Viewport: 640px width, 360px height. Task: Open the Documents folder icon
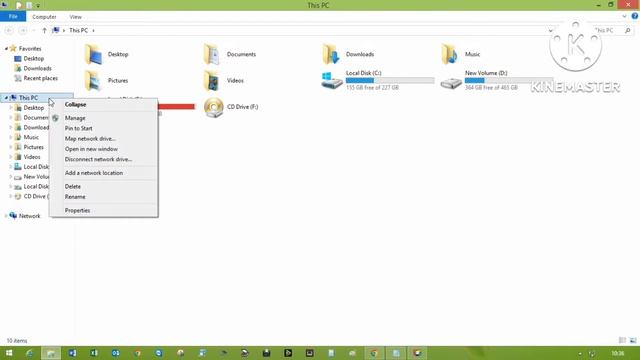click(x=212, y=54)
